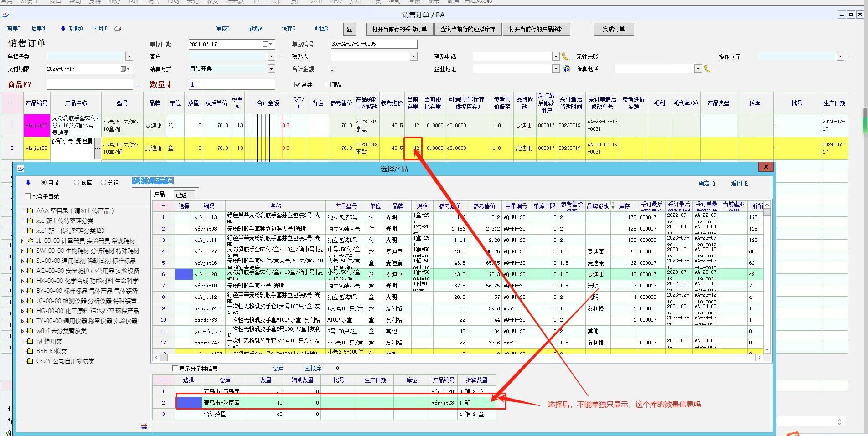Enable the 赠品 checkbox
The height and width of the screenshot is (436, 868).
pos(327,85)
